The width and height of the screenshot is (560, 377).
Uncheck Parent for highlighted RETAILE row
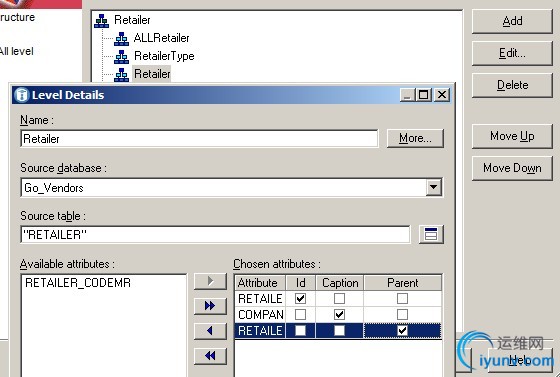[402, 331]
